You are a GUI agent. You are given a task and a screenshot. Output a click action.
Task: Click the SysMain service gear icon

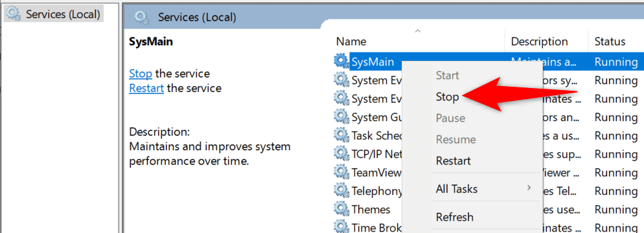(341, 61)
